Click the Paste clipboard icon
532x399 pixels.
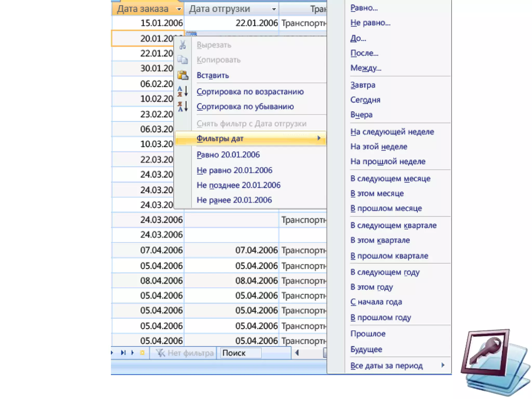coord(183,75)
